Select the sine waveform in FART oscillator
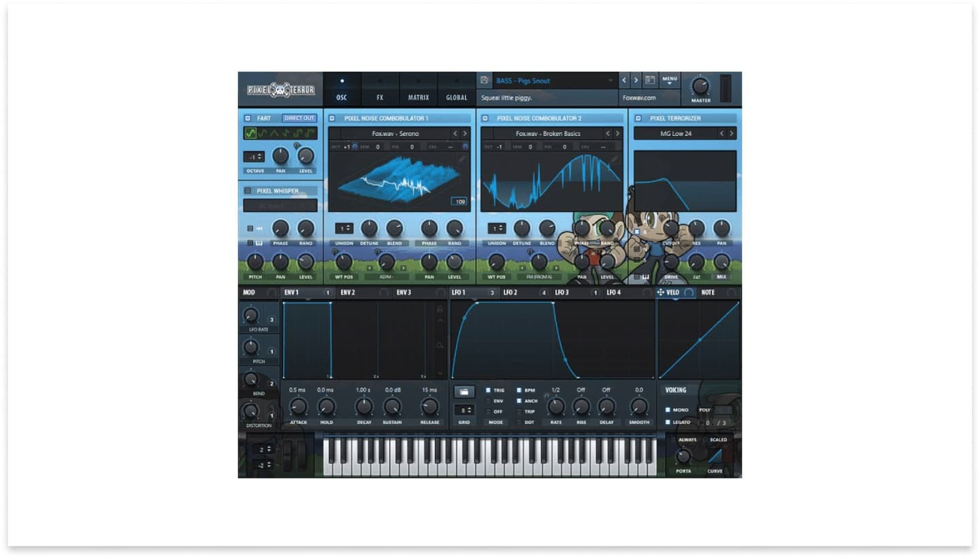The height and width of the screenshot is (558, 980). [250, 133]
